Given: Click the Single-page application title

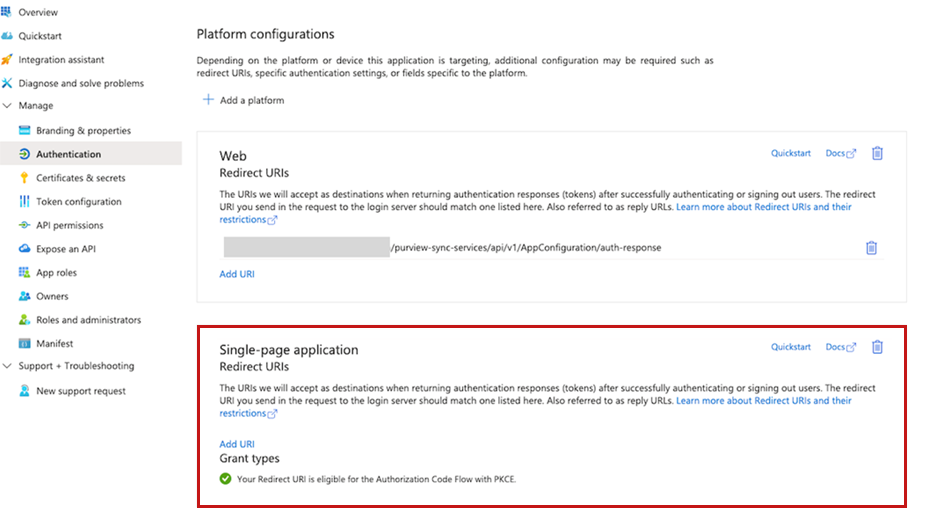Looking at the screenshot, I should pos(289,350).
